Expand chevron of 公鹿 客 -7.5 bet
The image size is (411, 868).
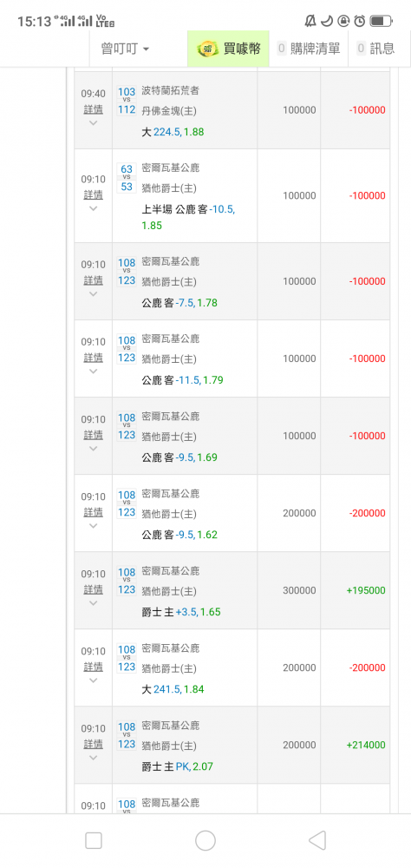point(93,294)
